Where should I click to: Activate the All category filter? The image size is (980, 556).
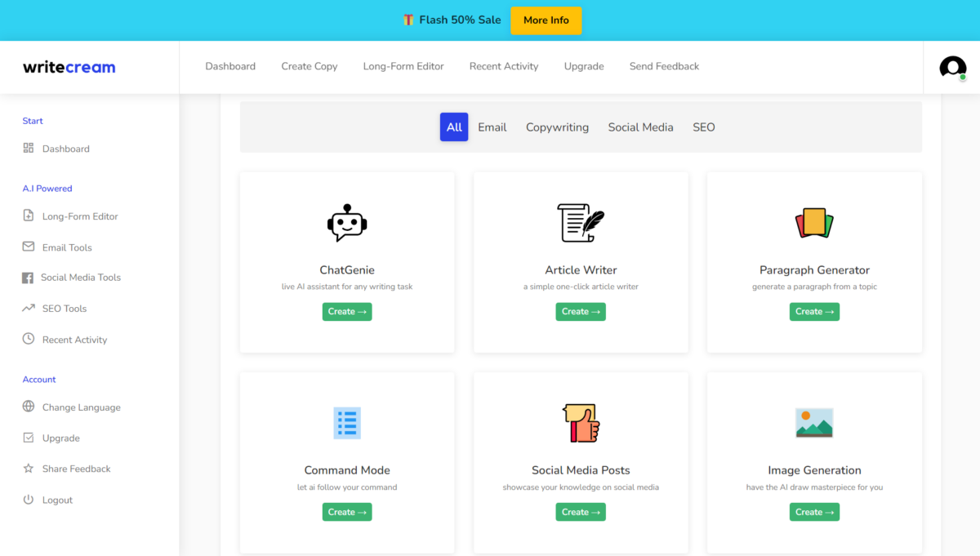454,127
